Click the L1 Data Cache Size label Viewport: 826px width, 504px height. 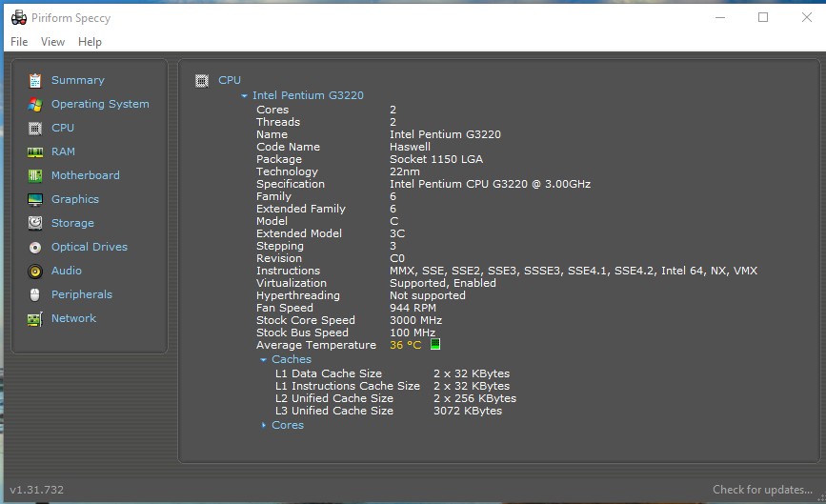click(x=329, y=373)
